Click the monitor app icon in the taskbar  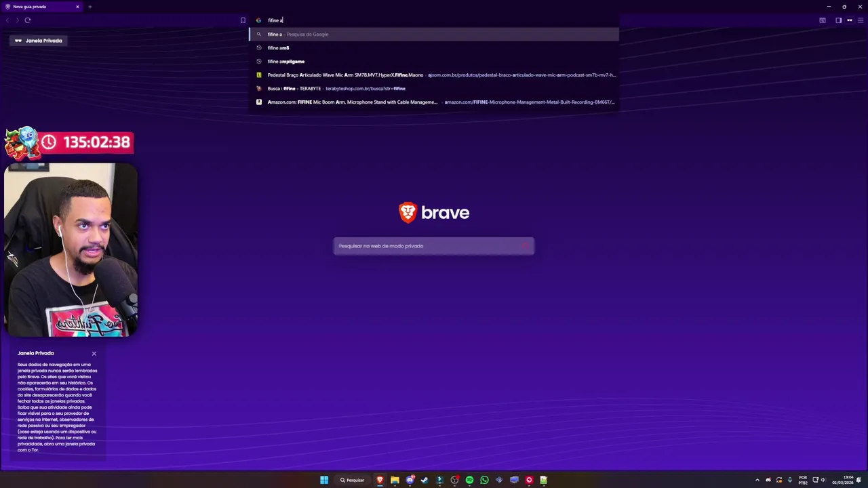pyautogui.click(x=514, y=480)
